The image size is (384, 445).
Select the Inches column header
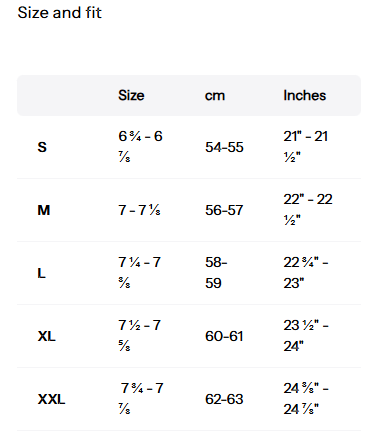point(305,95)
